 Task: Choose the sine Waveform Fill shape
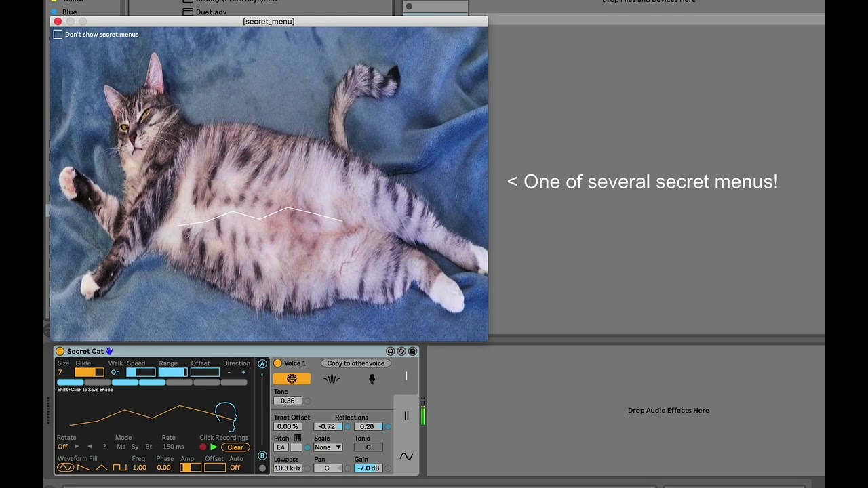[x=65, y=468]
